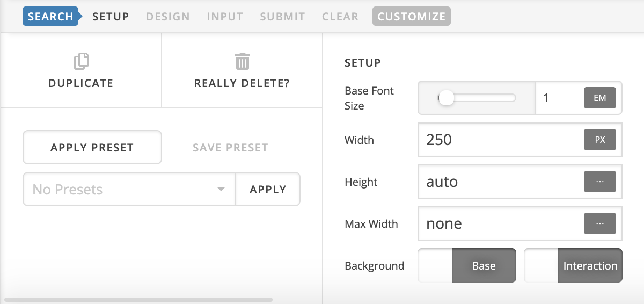Click the trash can delete icon
Image resolution: width=644 pixels, height=304 pixels.
pyautogui.click(x=243, y=61)
